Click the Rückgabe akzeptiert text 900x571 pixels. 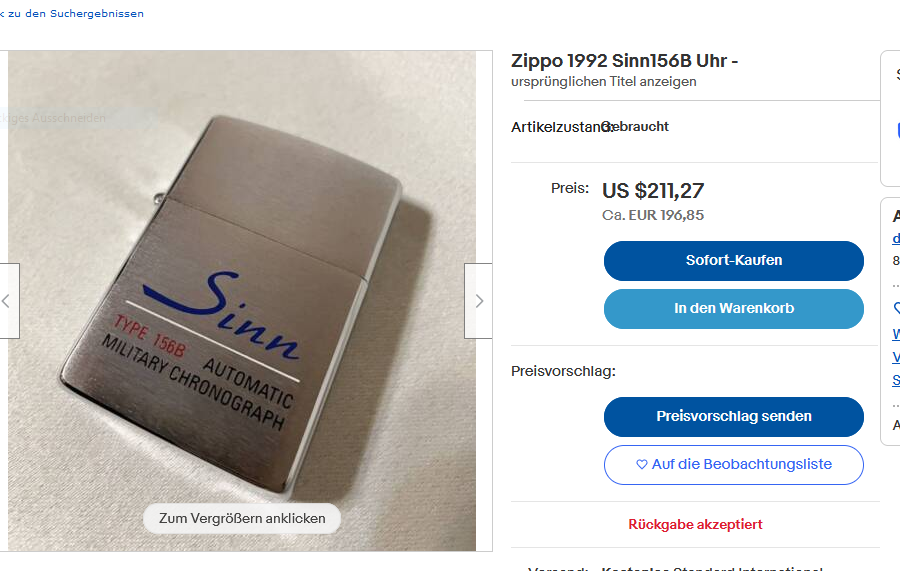coord(695,525)
